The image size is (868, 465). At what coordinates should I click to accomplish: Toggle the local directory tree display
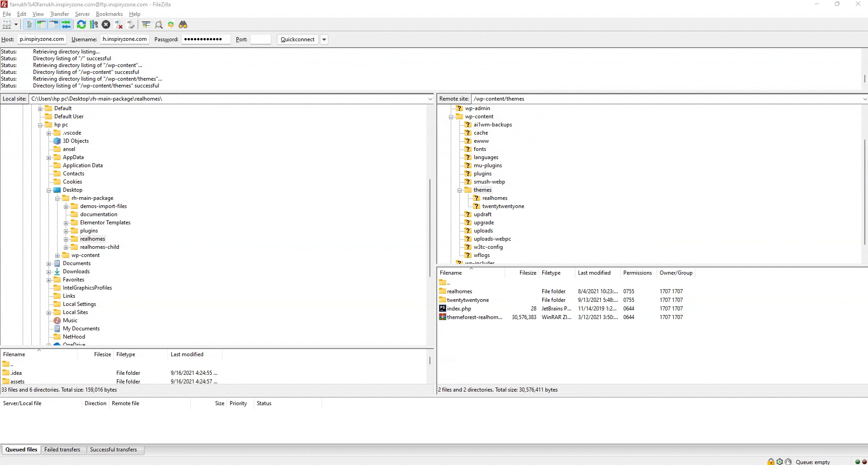tap(41, 24)
